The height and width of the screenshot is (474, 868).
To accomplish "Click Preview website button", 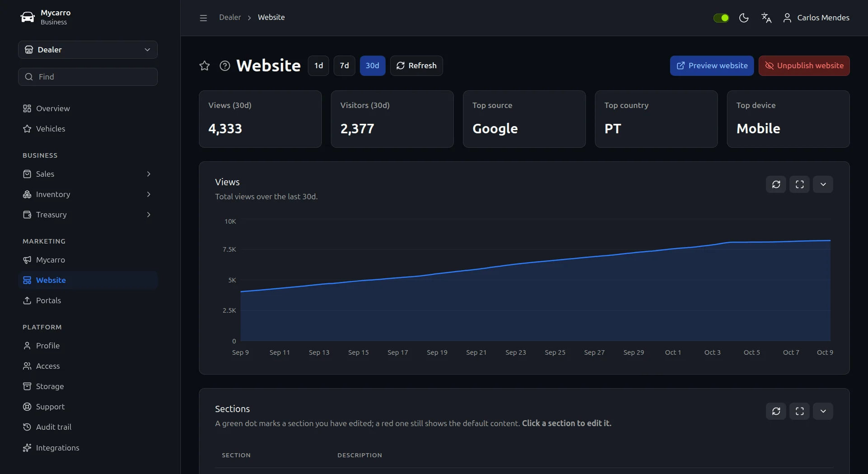I will pos(712,66).
